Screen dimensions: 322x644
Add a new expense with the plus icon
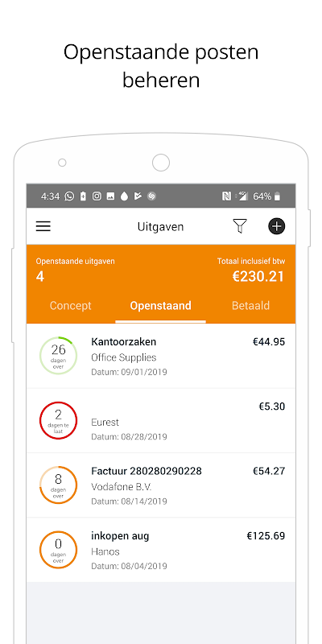coord(276,226)
